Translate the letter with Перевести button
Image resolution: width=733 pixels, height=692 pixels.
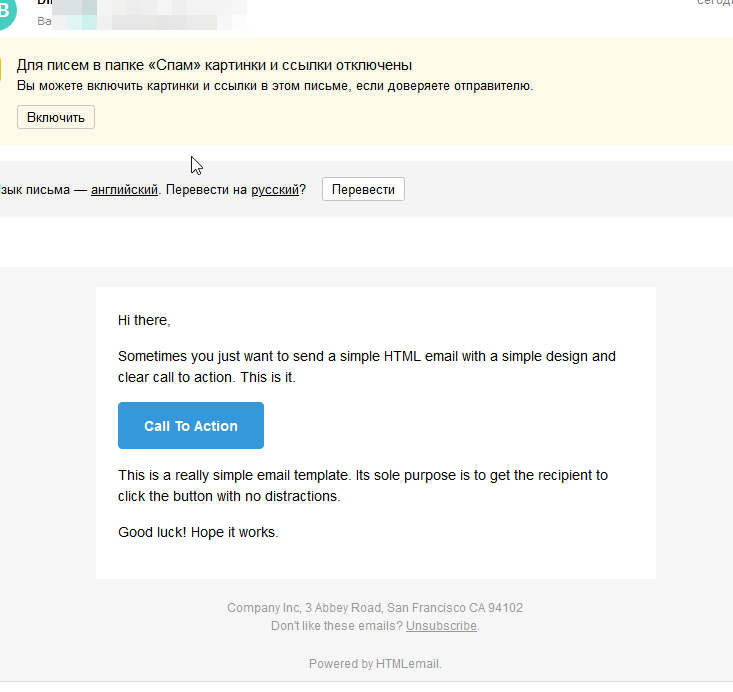pyautogui.click(x=363, y=189)
